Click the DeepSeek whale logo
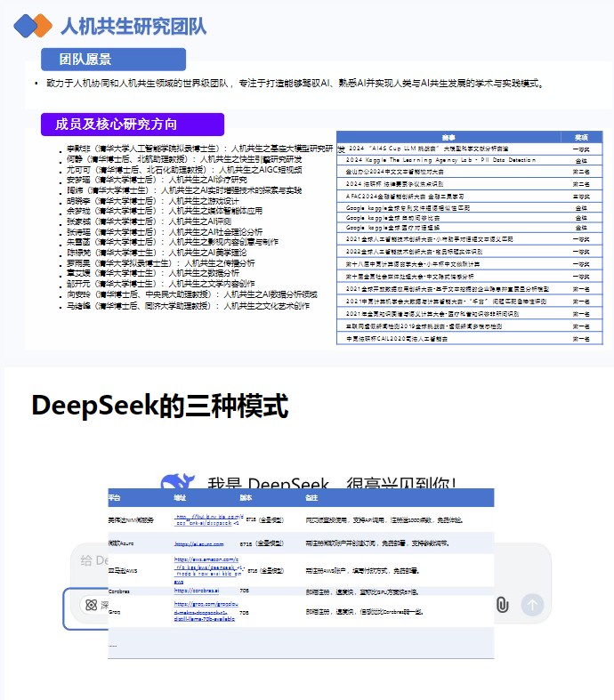Viewport: 614px width, 700px height. coord(178,481)
